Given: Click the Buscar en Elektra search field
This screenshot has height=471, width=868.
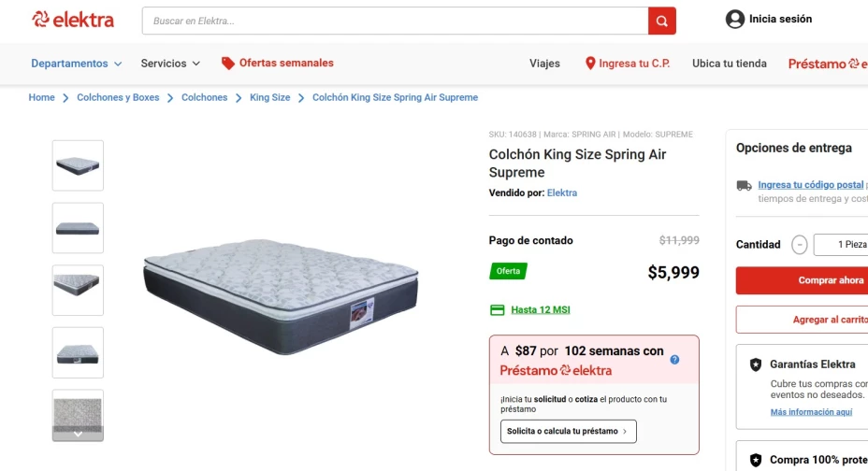Looking at the screenshot, I should (395, 21).
